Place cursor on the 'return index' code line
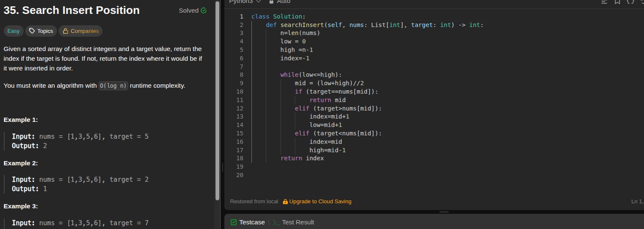 302,158
